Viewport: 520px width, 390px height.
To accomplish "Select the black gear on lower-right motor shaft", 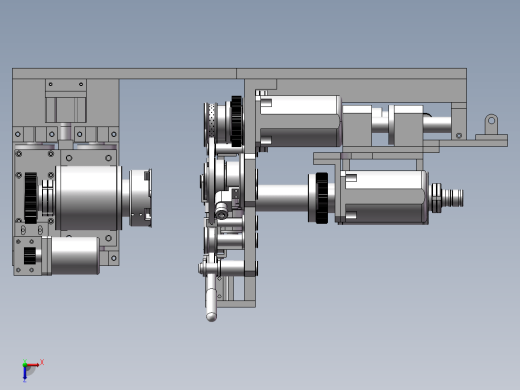I will coord(322,198).
